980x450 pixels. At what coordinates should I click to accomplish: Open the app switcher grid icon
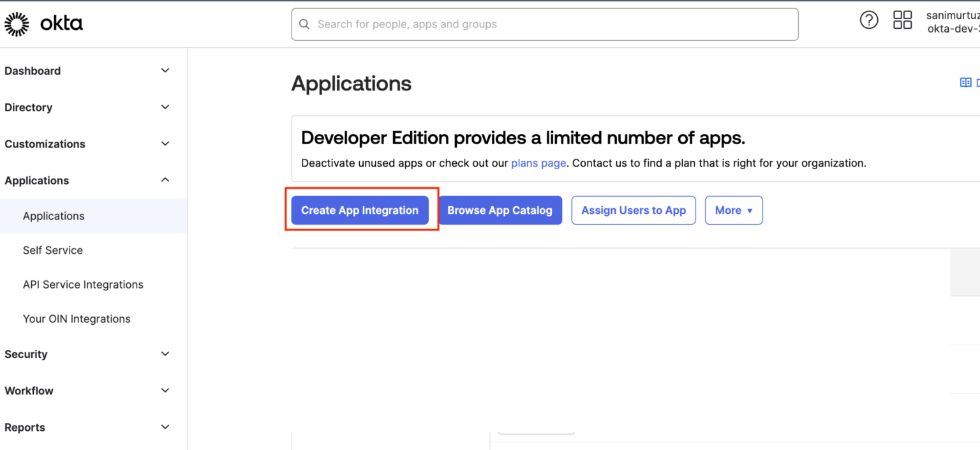point(903,20)
